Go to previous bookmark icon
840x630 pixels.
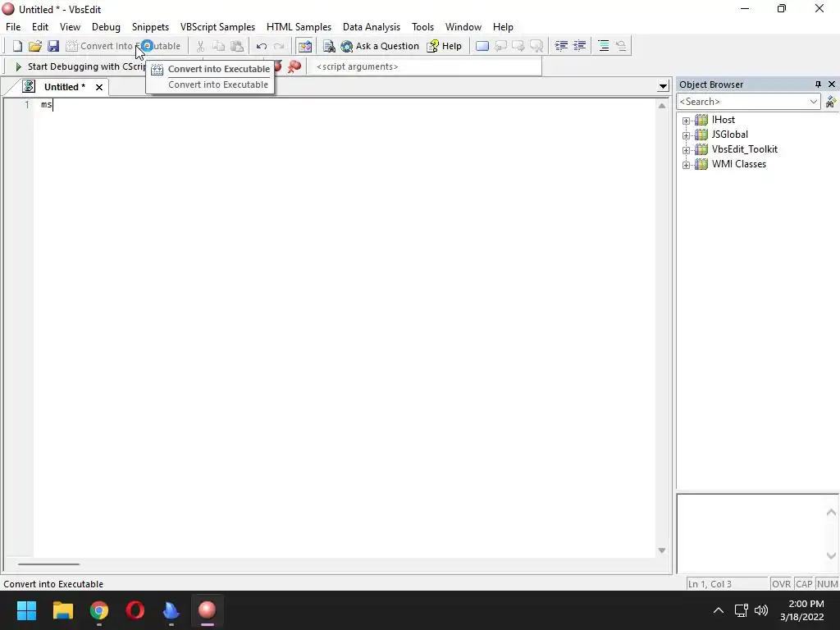500,46
